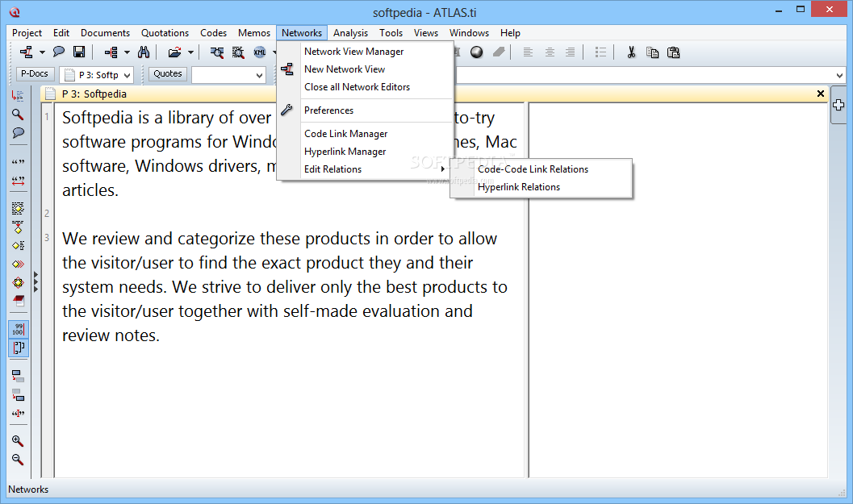Expand dropdown arrow beside open folder icon
Screen dimensions: 853x504
pyautogui.click(x=190, y=52)
